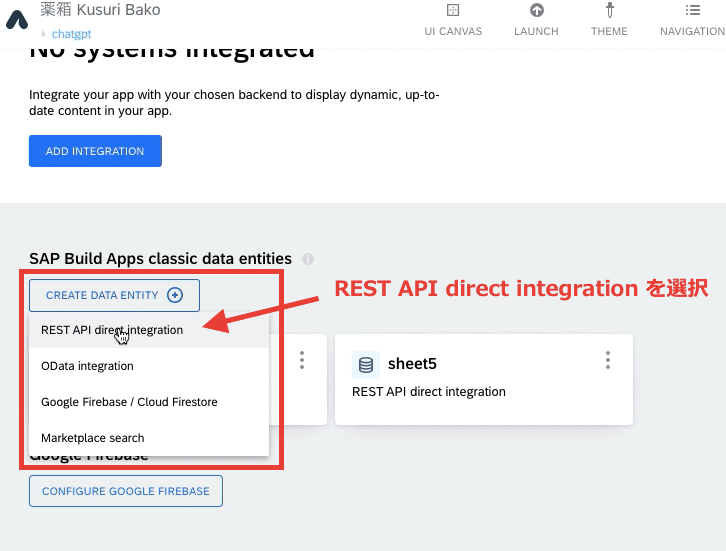The height and width of the screenshot is (551, 726).
Task: Click the database icon on sheet5 card
Action: tap(366, 364)
